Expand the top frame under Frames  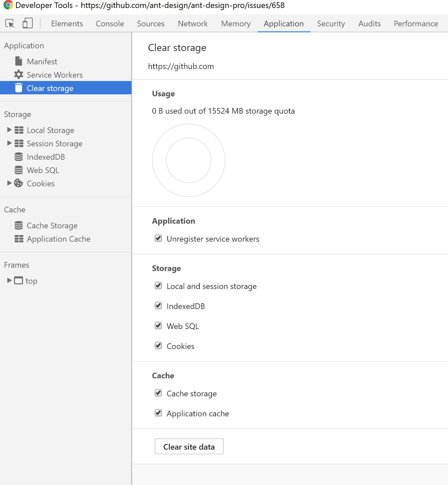9,280
